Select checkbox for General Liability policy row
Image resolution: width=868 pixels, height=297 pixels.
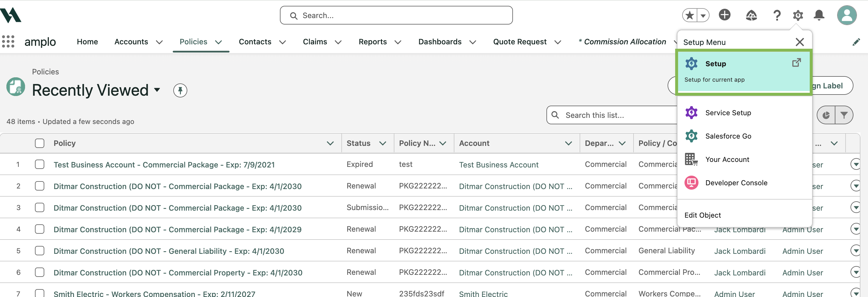pos(39,250)
